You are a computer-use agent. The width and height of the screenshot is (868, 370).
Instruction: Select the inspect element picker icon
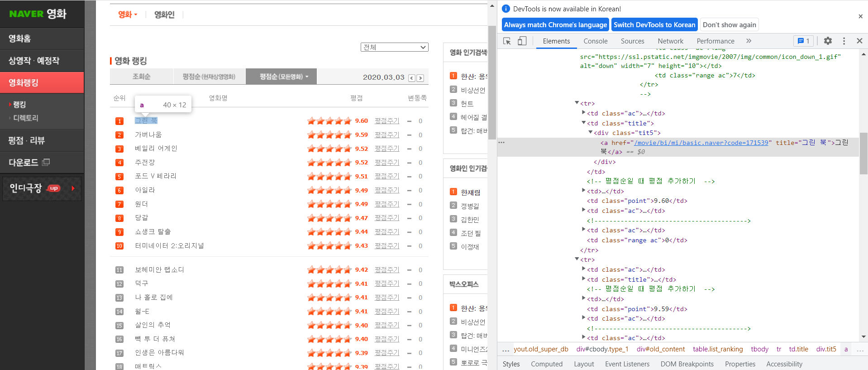507,41
